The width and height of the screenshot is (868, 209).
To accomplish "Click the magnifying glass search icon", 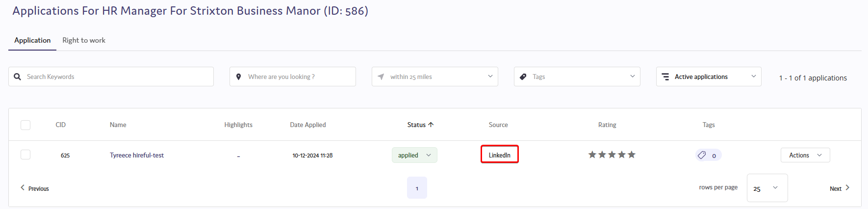I will point(18,77).
